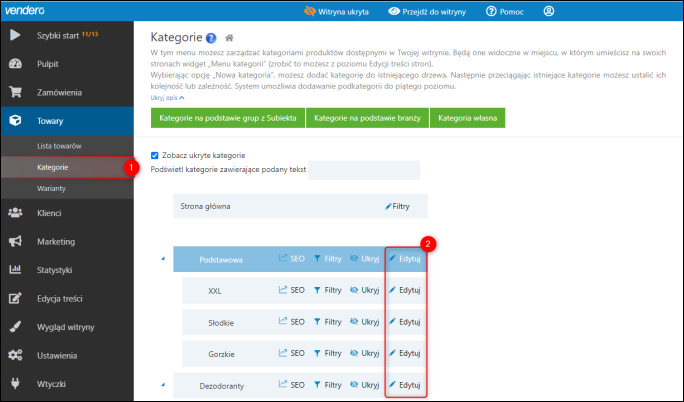
Task: Open SEO for the XXL category
Action: click(292, 290)
